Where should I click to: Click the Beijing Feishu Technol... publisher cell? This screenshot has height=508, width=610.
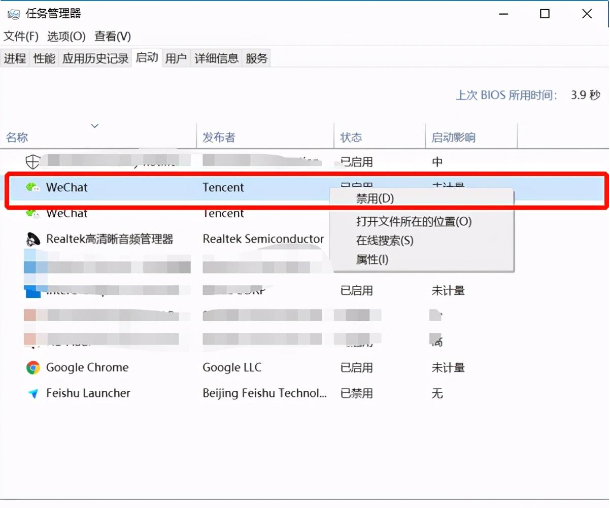click(265, 393)
